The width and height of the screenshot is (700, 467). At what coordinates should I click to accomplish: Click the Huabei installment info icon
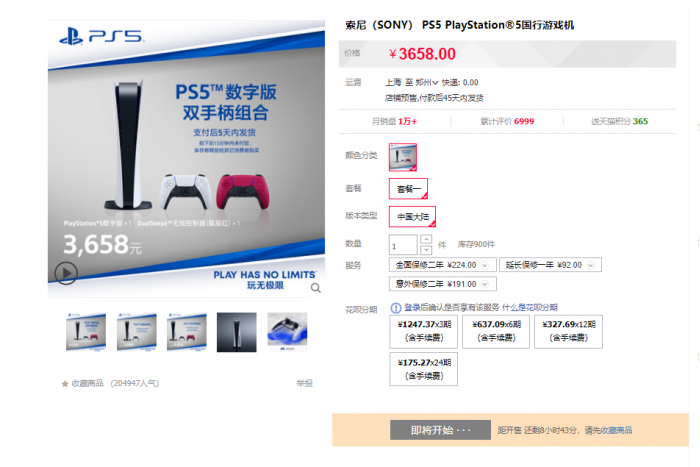pos(396,308)
